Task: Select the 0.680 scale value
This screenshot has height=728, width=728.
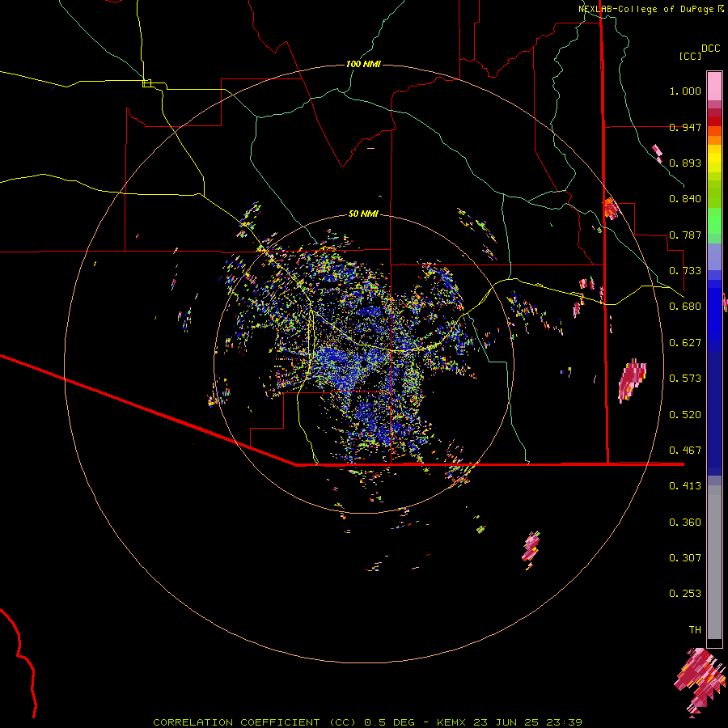Action: click(x=685, y=307)
